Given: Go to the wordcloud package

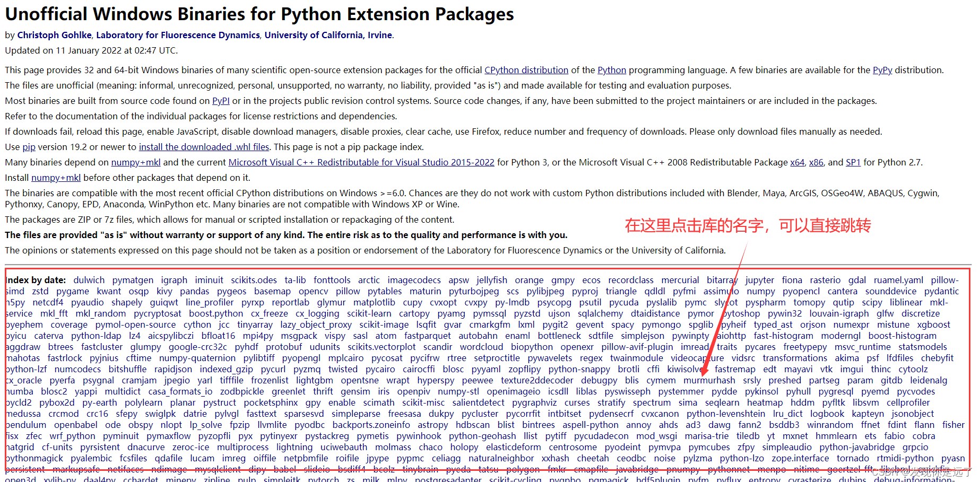Looking at the screenshot, I should tap(481, 347).
